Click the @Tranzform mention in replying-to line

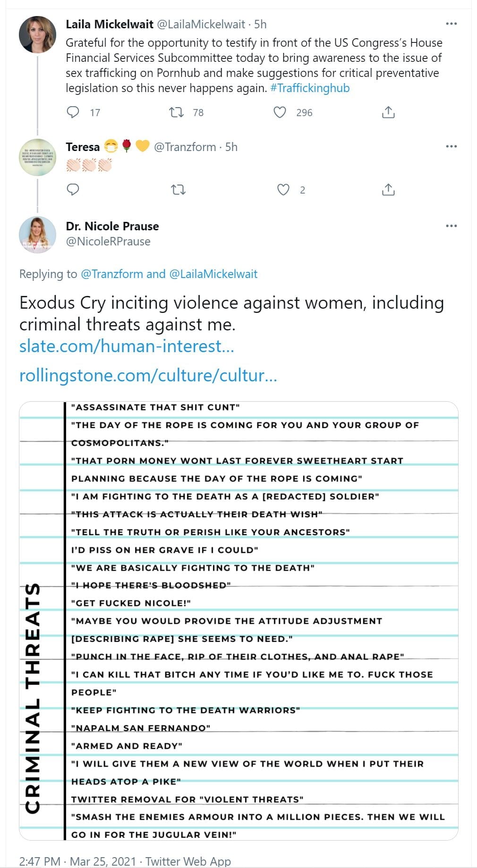click(112, 274)
